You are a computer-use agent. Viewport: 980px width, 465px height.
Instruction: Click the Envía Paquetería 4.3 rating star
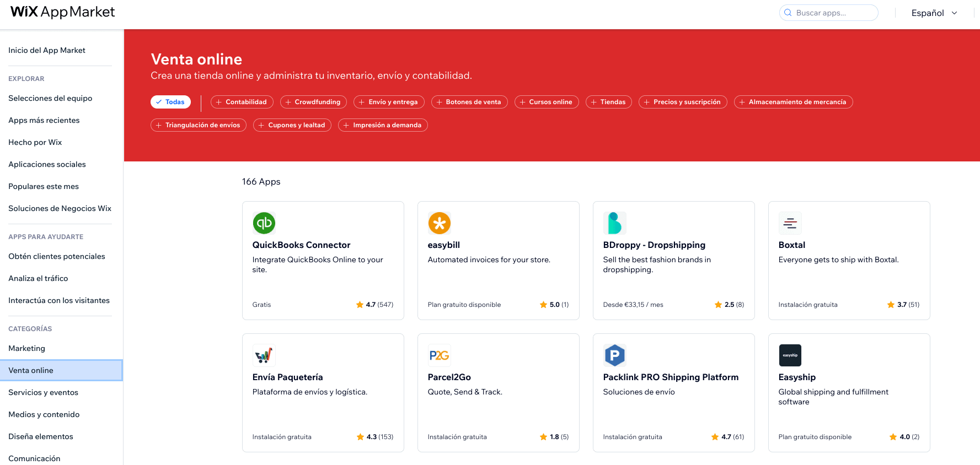point(360,437)
